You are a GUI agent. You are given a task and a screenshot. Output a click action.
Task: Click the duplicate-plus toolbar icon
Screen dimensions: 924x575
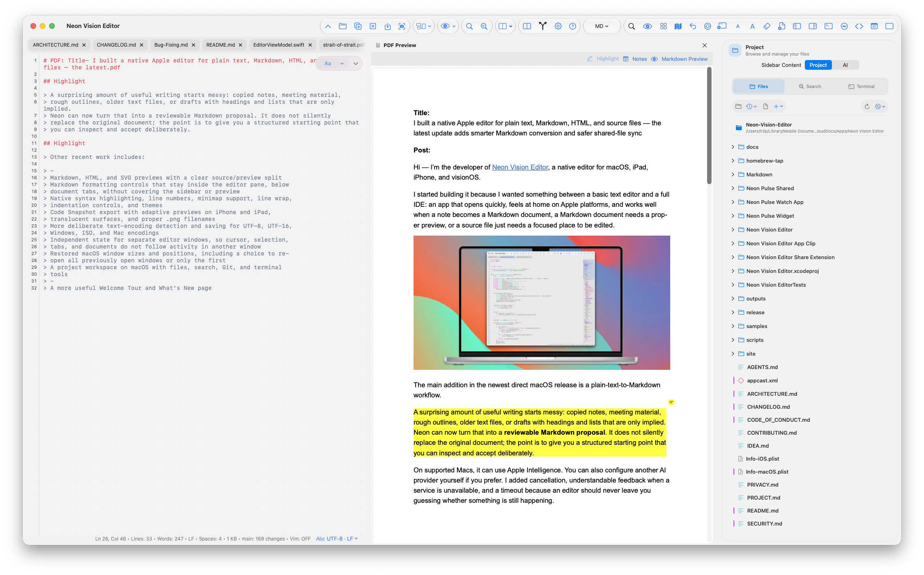click(358, 26)
